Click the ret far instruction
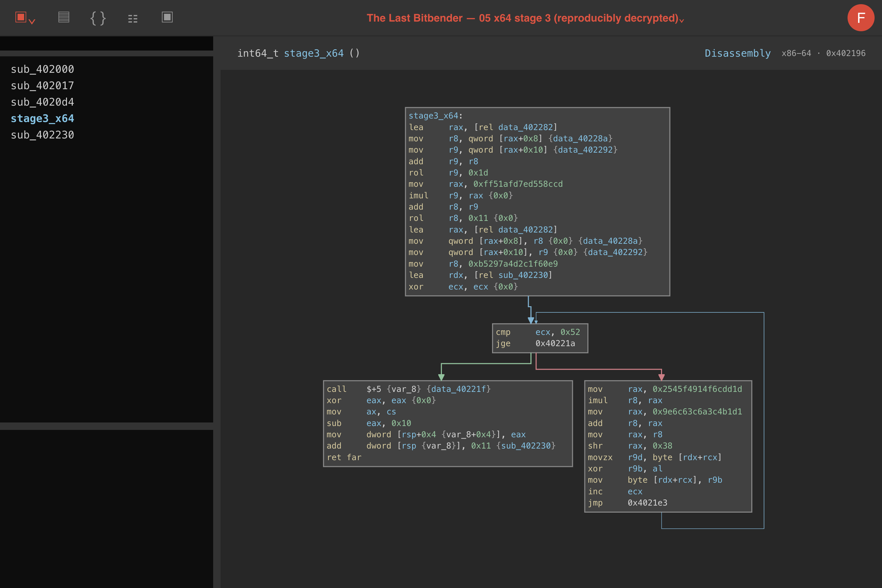The image size is (882, 588). pos(344,457)
